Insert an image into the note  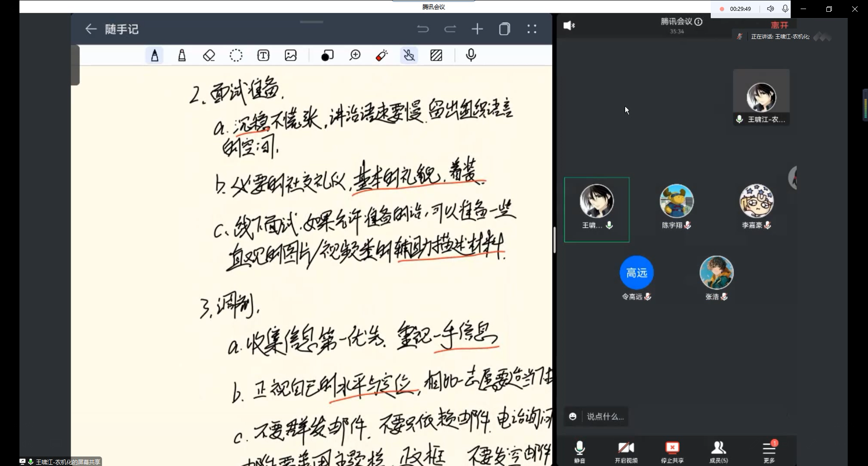click(x=291, y=55)
